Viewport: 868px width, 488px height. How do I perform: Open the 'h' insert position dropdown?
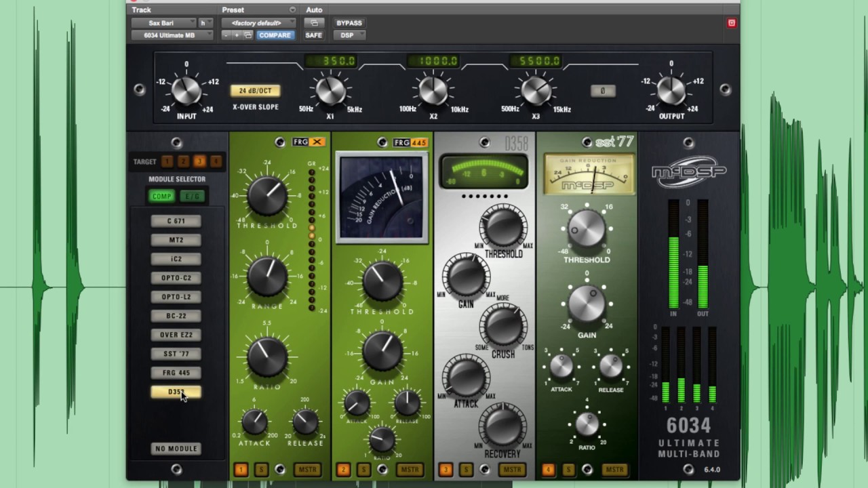coord(204,23)
